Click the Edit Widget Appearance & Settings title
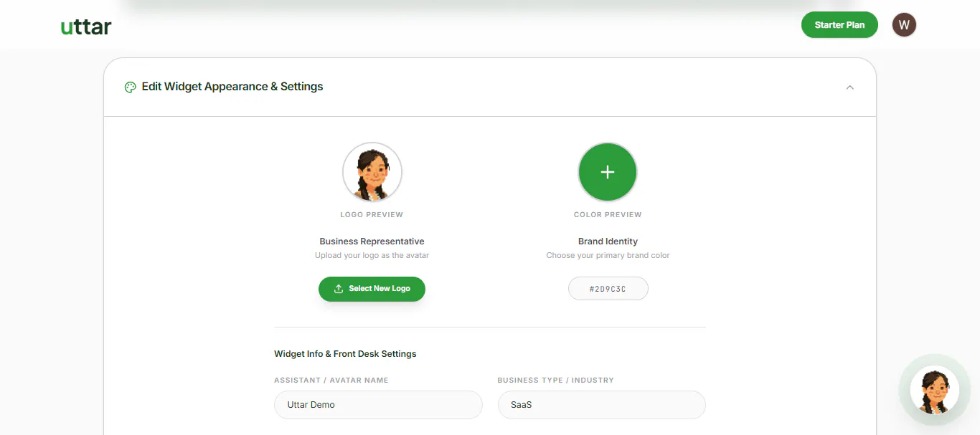Viewport: 980px width, 435px height. (x=232, y=87)
